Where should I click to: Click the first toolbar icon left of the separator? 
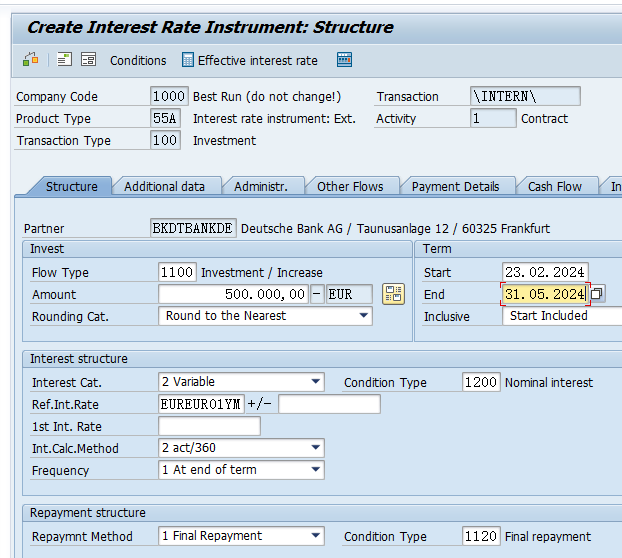(x=30, y=60)
